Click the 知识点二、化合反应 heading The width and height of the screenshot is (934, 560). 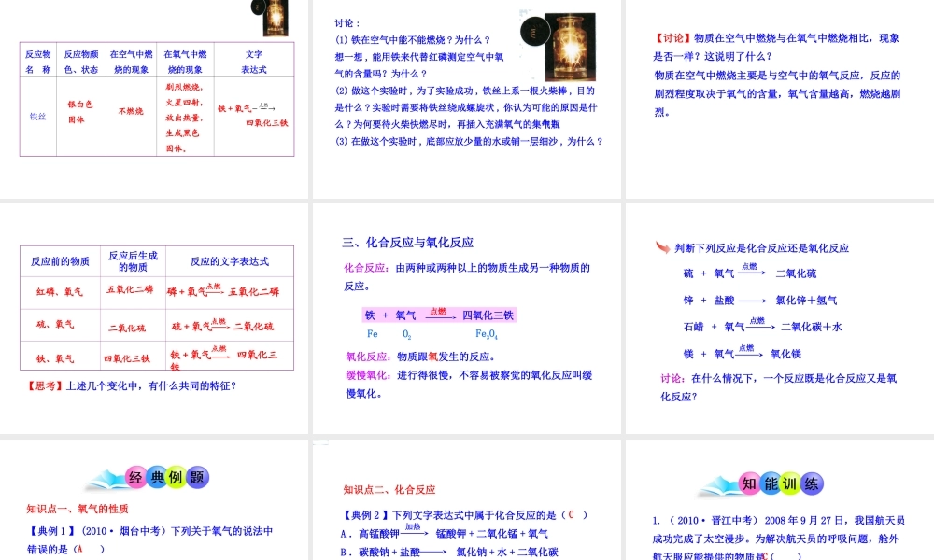point(389,490)
